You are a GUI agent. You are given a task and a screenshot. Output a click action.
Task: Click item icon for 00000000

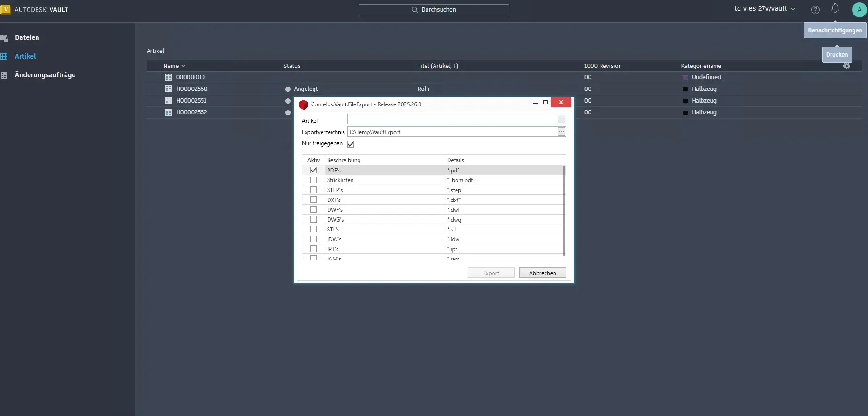[169, 77]
